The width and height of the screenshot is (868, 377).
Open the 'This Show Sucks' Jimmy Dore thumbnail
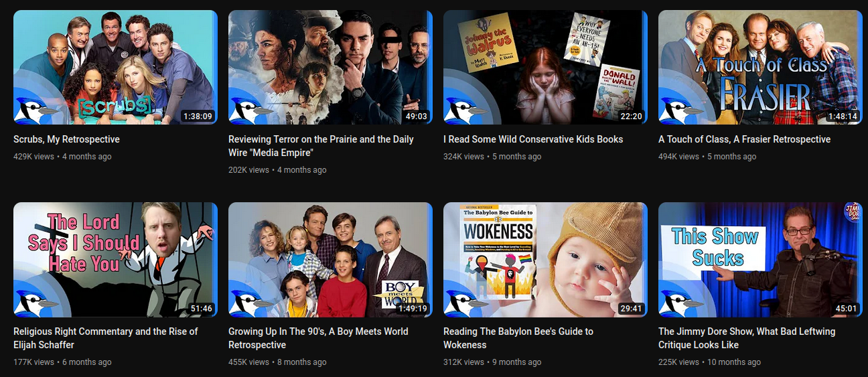click(760, 260)
